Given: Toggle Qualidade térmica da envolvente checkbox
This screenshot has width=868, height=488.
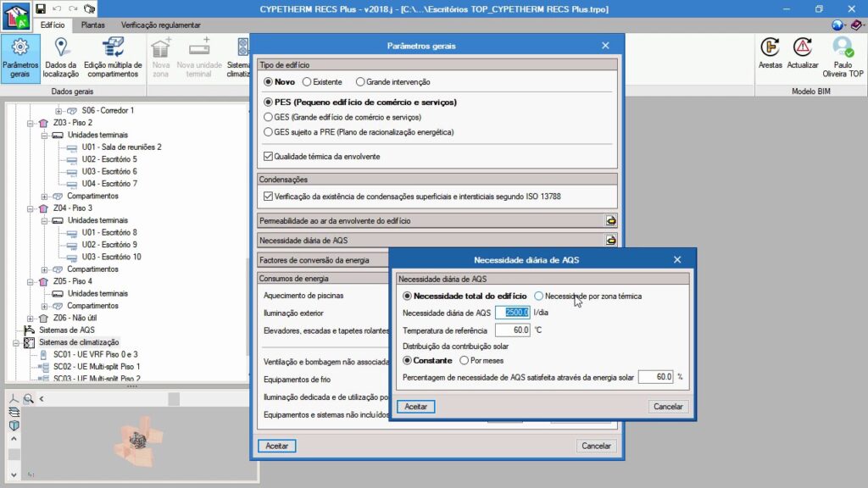Looking at the screenshot, I should pyautogui.click(x=269, y=157).
